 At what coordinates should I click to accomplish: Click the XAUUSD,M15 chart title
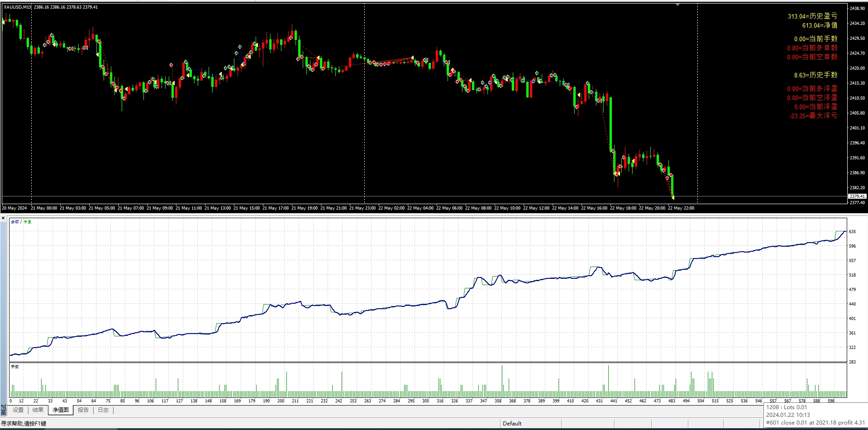tap(18, 7)
